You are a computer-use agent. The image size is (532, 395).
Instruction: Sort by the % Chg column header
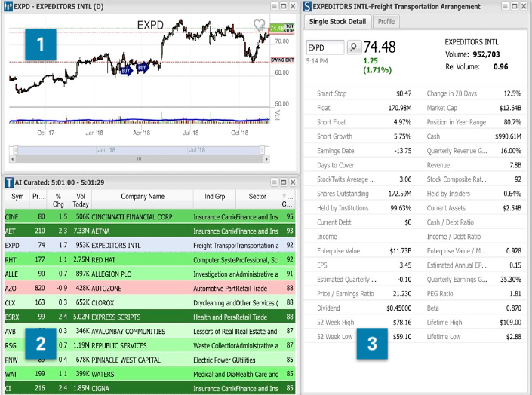click(58, 200)
